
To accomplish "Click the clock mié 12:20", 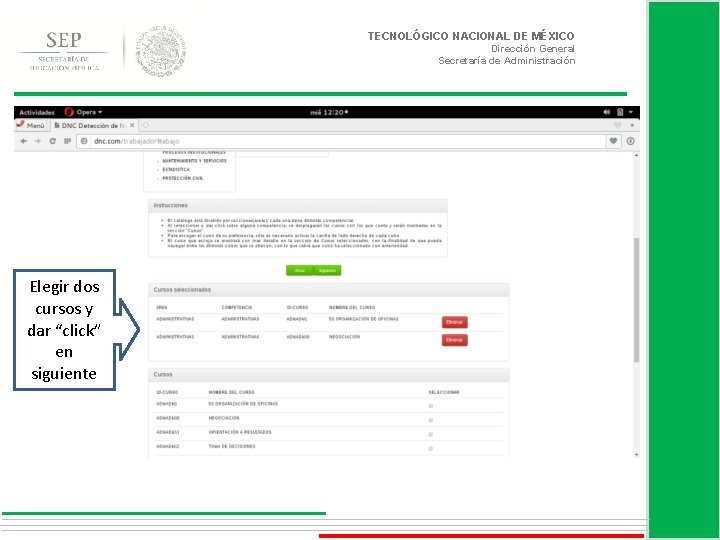I will click(329, 112).
